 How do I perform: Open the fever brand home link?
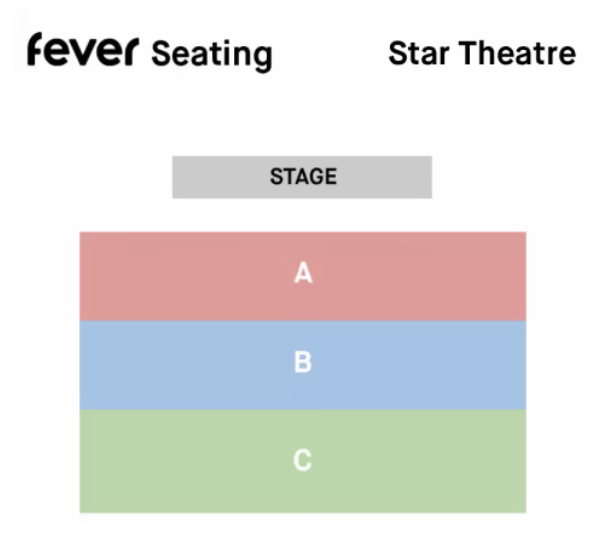(x=83, y=50)
